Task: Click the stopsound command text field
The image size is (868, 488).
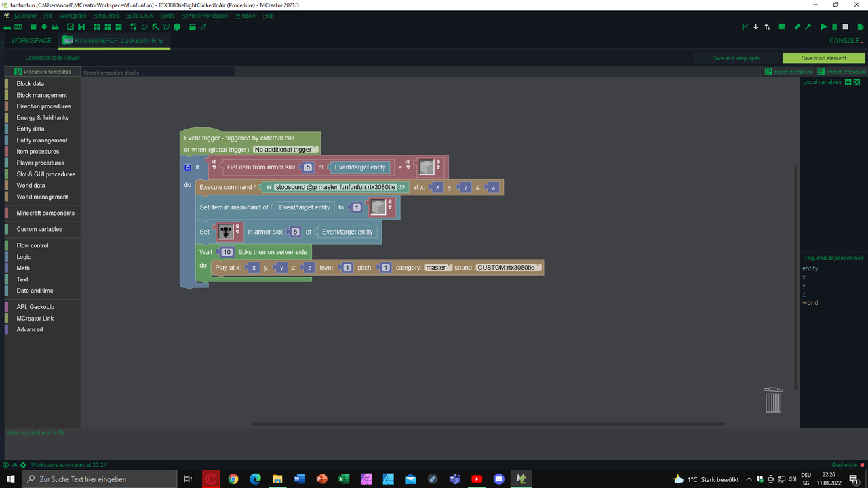Action: pos(335,187)
